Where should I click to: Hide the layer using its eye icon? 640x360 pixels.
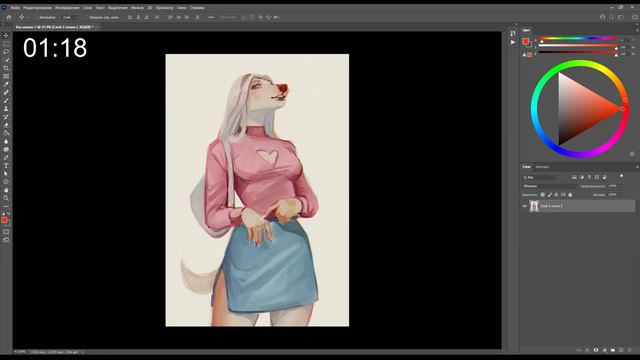pos(524,206)
